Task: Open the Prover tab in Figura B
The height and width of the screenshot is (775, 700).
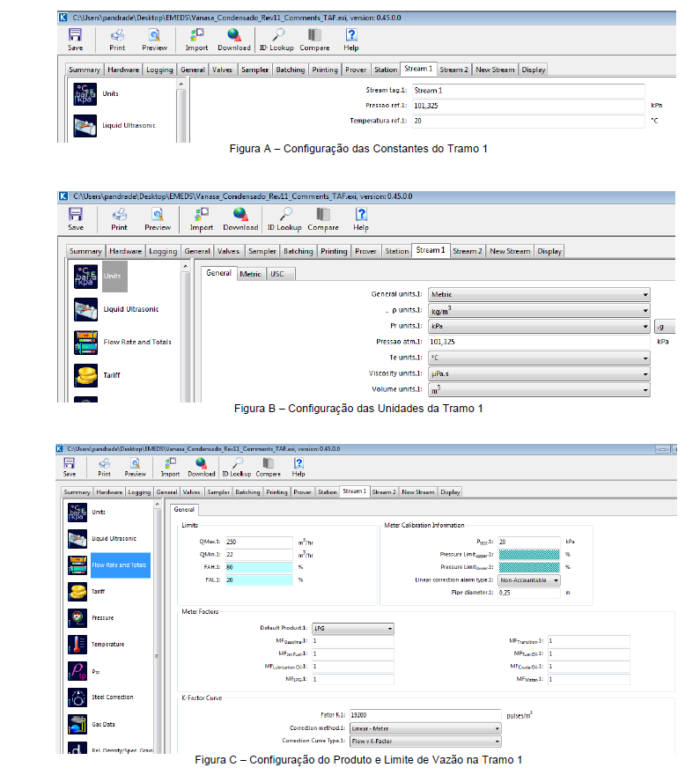Action: point(365,251)
